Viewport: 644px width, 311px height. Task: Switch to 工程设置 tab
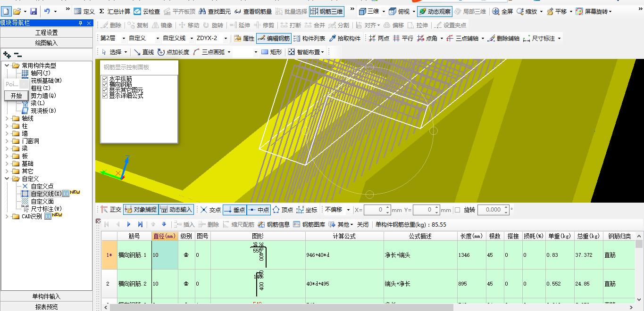[46, 33]
